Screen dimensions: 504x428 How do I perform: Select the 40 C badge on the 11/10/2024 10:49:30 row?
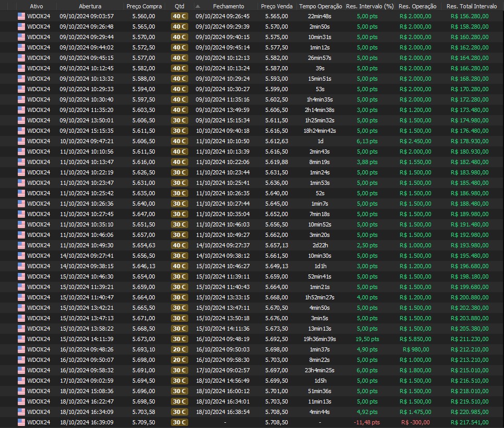179,245
